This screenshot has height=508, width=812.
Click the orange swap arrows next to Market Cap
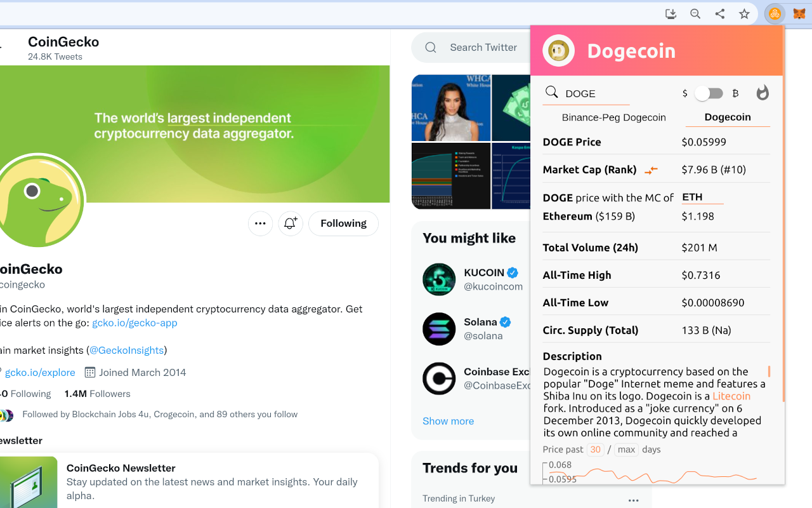(651, 170)
